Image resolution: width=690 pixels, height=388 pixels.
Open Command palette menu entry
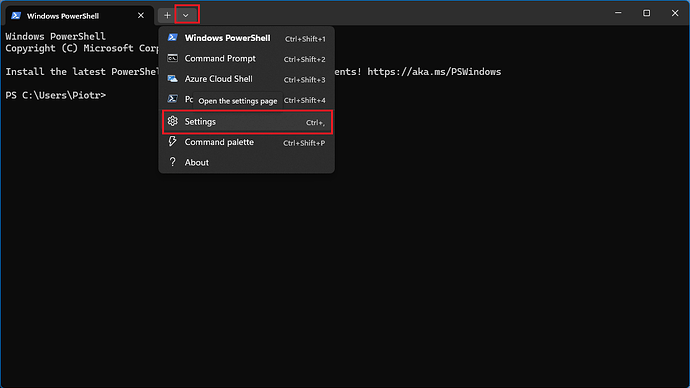point(246,142)
